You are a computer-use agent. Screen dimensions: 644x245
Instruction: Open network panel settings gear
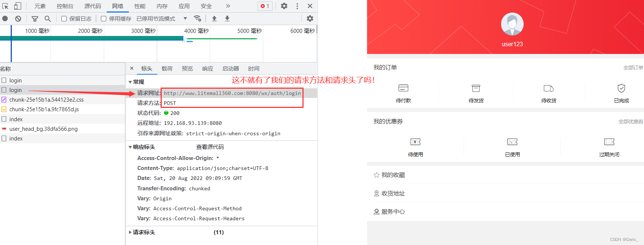tap(310, 18)
